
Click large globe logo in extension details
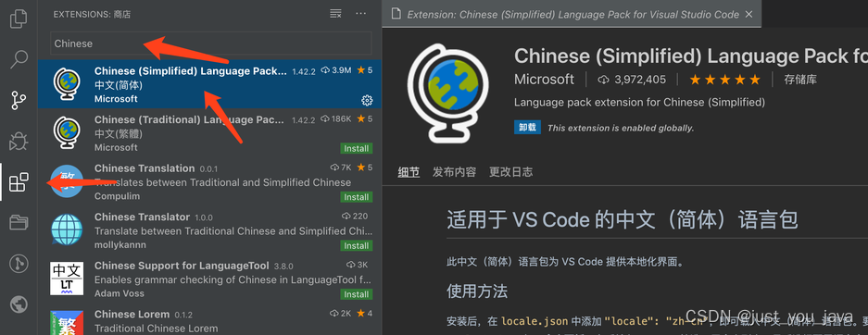[447, 93]
